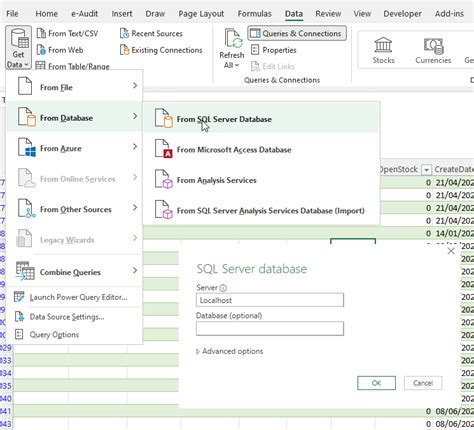474x430 pixels.
Task: Switch to the Home tab
Action: point(46,14)
